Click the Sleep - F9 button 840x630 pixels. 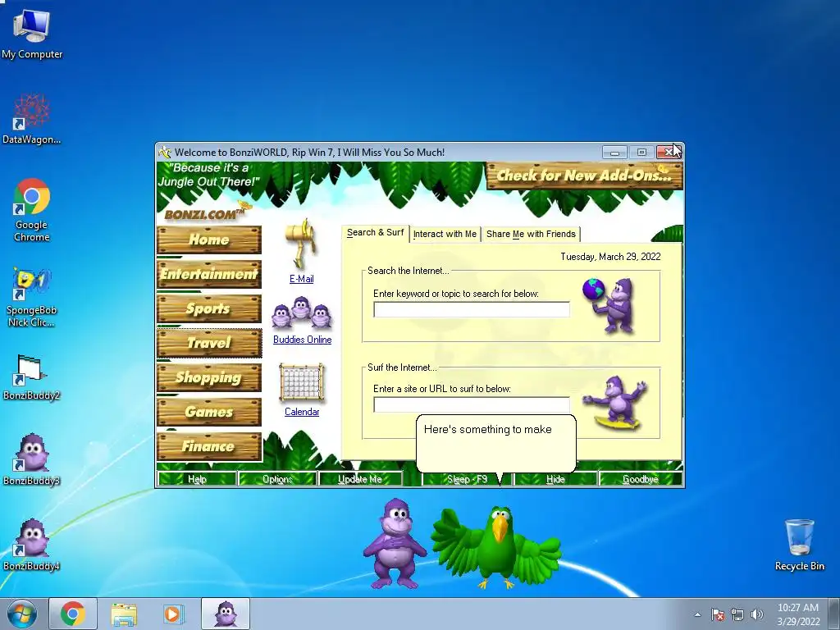(467, 479)
